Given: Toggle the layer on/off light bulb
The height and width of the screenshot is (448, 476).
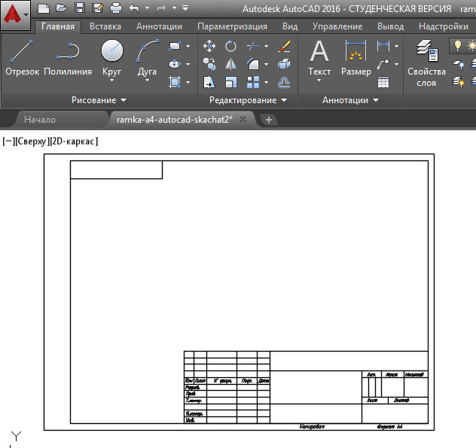Looking at the screenshot, I should pos(457,46).
